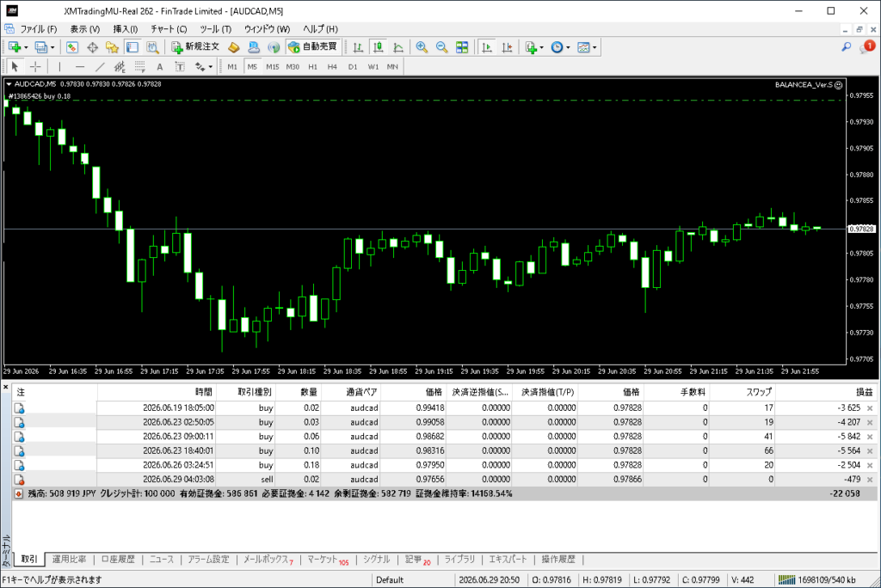
Task: Open the periodicity clock dropdown arrow
Action: pyautogui.click(x=568, y=48)
